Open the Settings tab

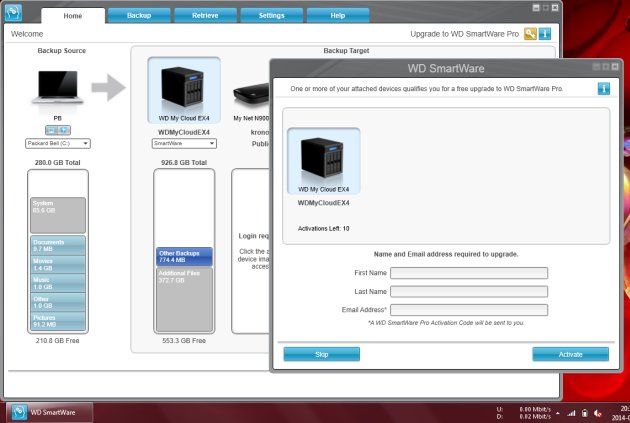[272, 15]
